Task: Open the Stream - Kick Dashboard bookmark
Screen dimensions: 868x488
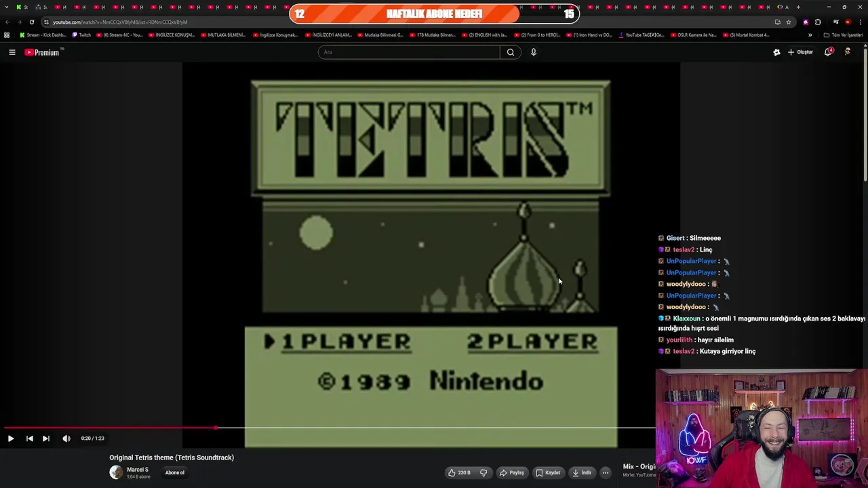Action: 43,35
